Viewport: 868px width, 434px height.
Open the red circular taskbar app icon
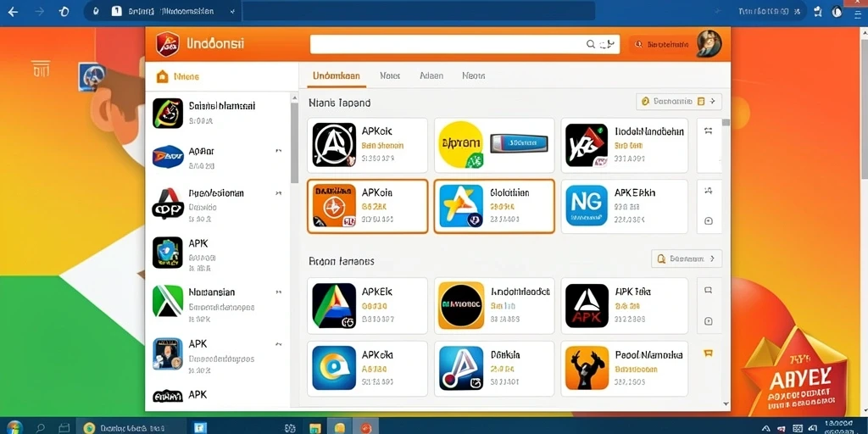coord(365,428)
